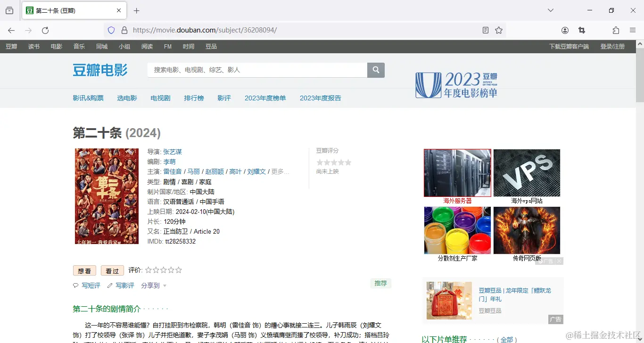Open the 传奇网页版 ad image
The height and width of the screenshot is (343, 644).
pyautogui.click(x=527, y=230)
